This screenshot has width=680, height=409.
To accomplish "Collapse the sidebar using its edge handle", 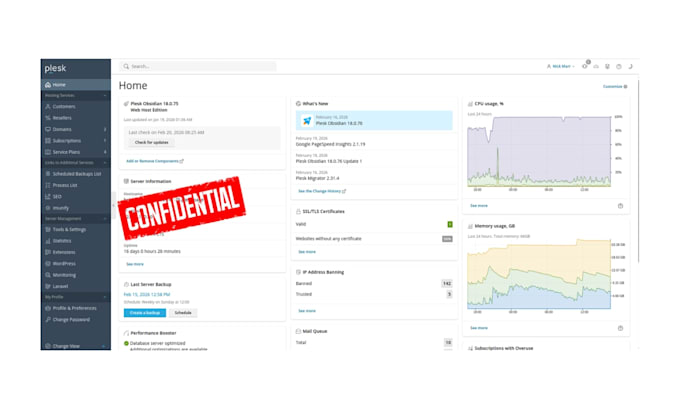I will [113, 205].
